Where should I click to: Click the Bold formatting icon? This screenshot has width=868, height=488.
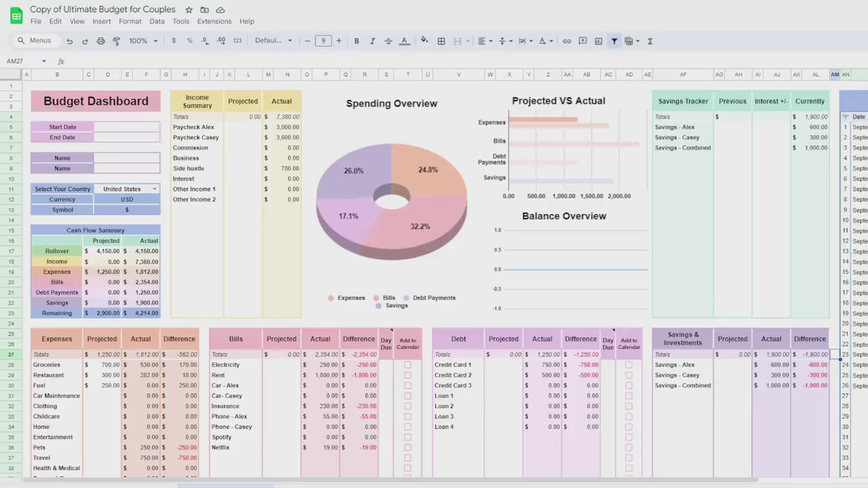pyautogui.click(x=357, y=41)
